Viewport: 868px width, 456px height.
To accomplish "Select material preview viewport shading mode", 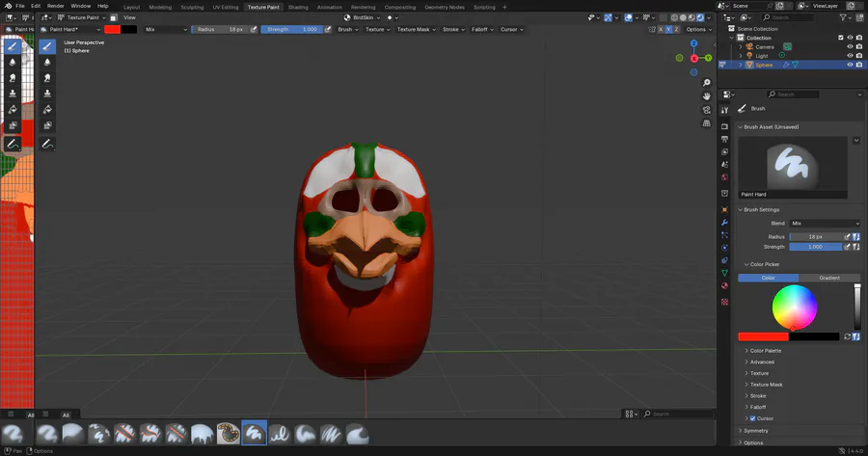I will (x=692, y=17).
